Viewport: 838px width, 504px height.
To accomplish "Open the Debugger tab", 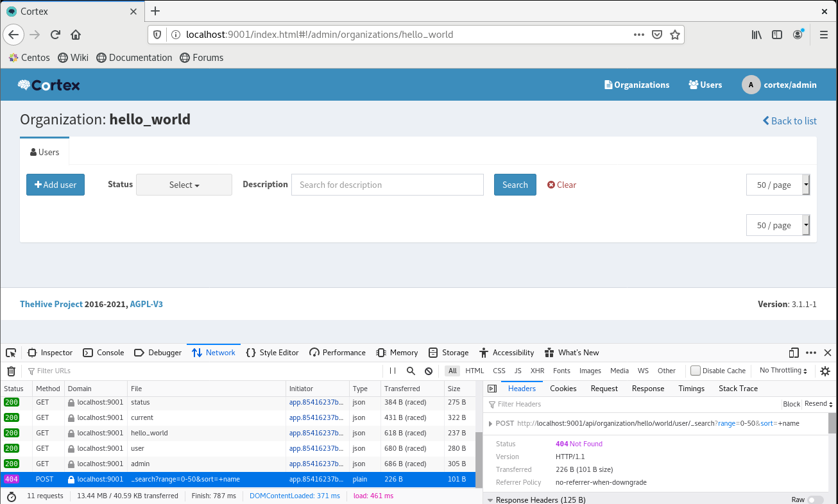I will coord(158,353).
